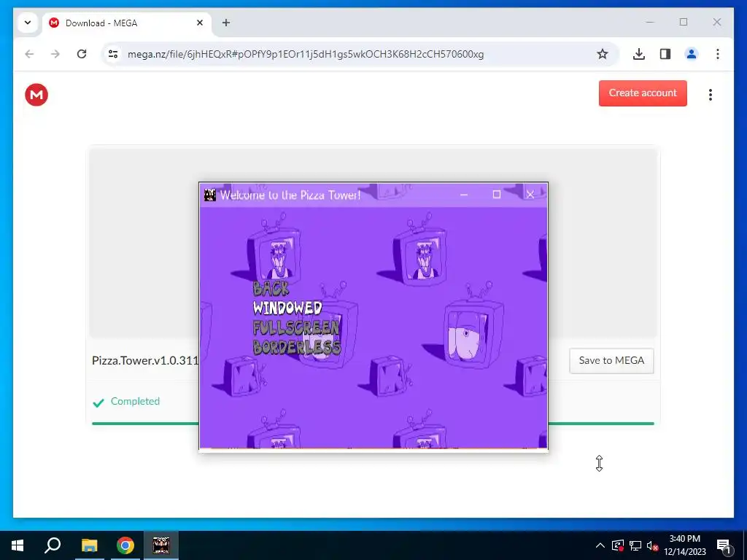The width and height of the screenshot is (747, 560).
Task: View site information icon in address bar
Action: (x=113, y=54)
